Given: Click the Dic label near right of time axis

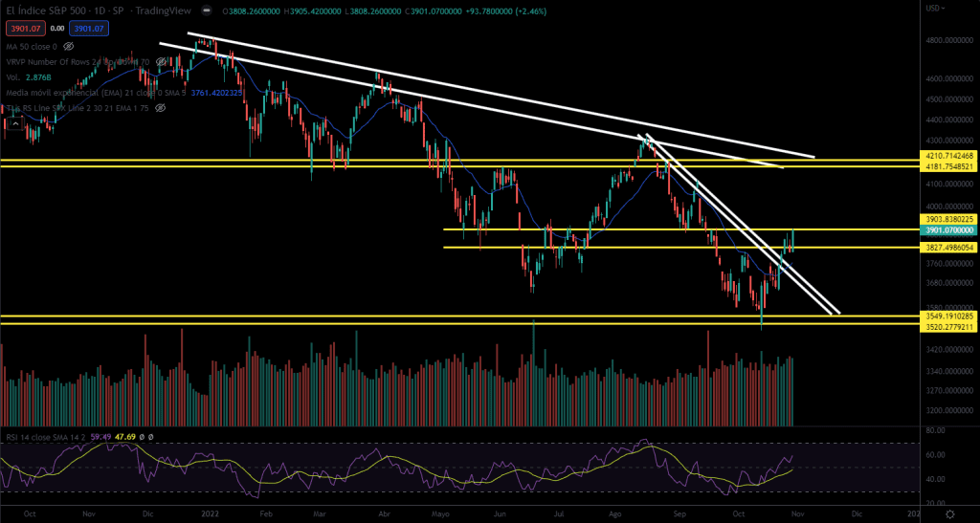Looking at the screenshot, I should pyautogui.click(x=857, y=514).
